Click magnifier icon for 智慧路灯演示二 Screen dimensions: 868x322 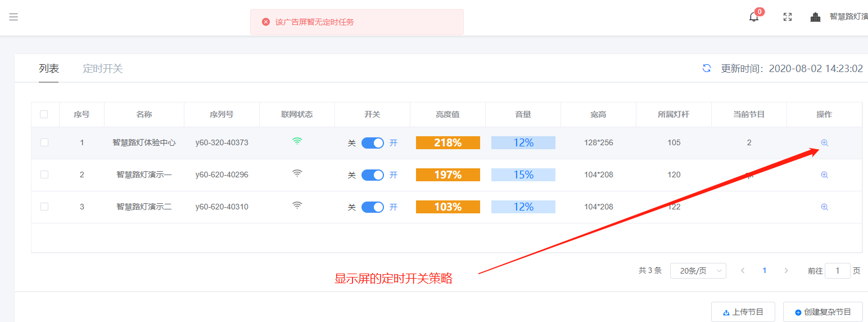[824, 207]
